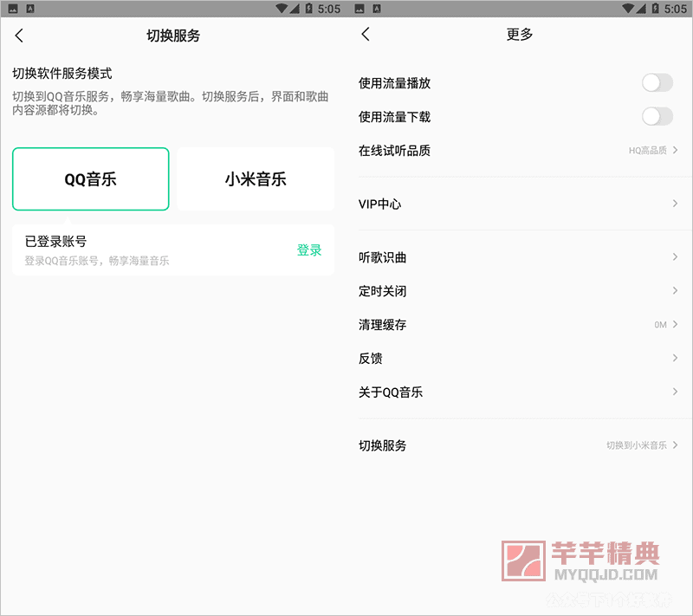Click the 使用流量下载 label

coord(394,117)
